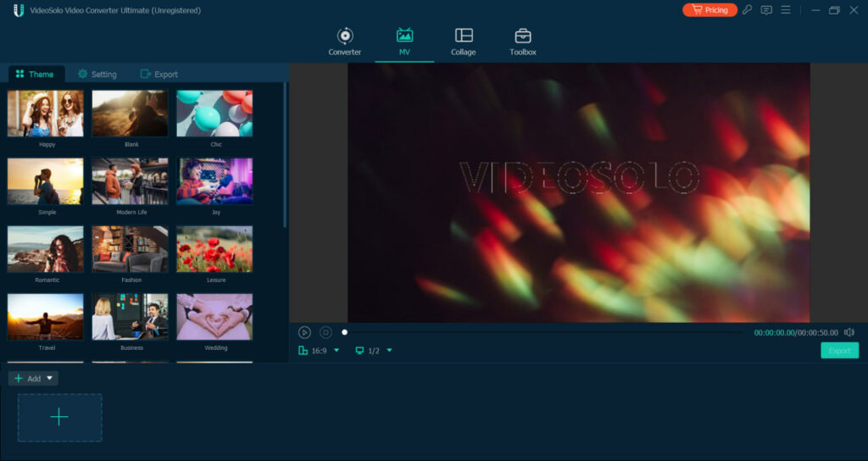Choose the Leisure theme thumbnail
Viewport: 868px width, 461px height.
[214, 249]
